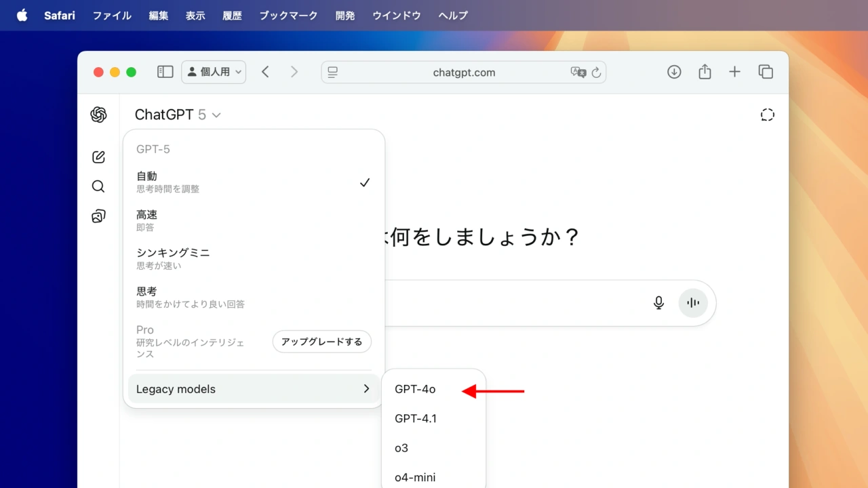
Task: Click the Safari share icon
Action: click(x=705, y=72)
